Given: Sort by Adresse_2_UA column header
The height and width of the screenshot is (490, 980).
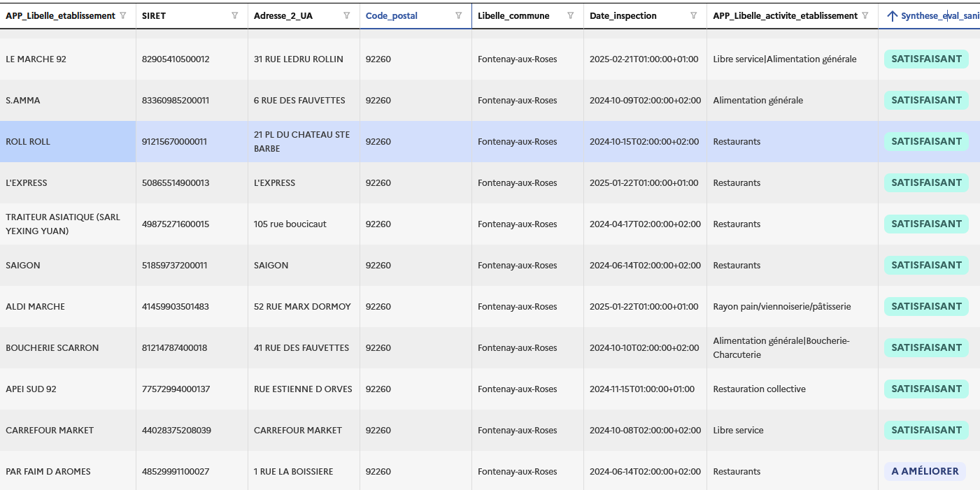Looking at the screenshot, I should [283, 15].
